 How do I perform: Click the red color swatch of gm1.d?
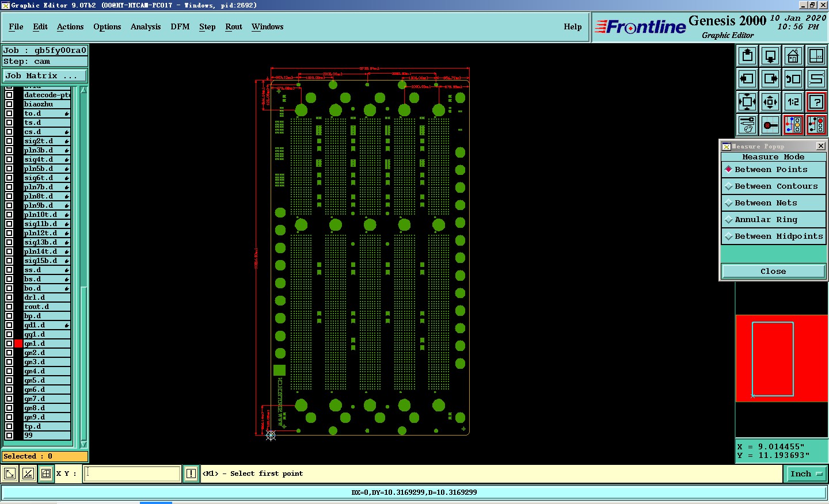(x=18, y=343)
